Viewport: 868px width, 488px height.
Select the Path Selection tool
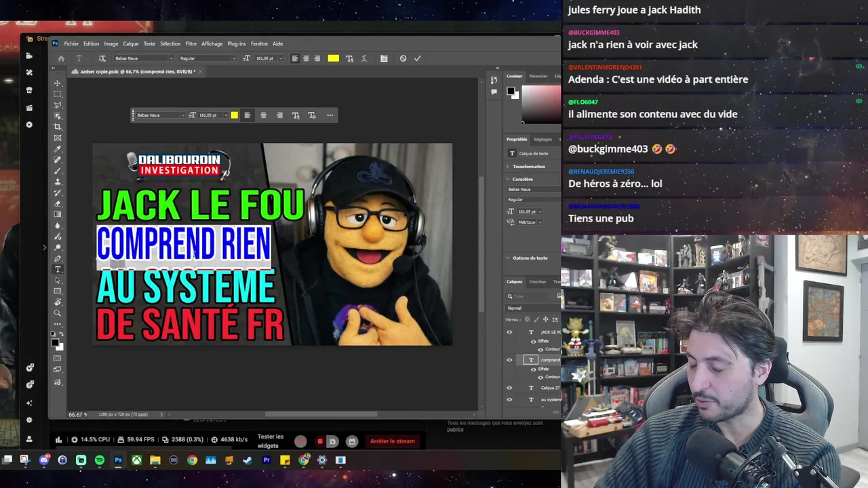point(58,280)
